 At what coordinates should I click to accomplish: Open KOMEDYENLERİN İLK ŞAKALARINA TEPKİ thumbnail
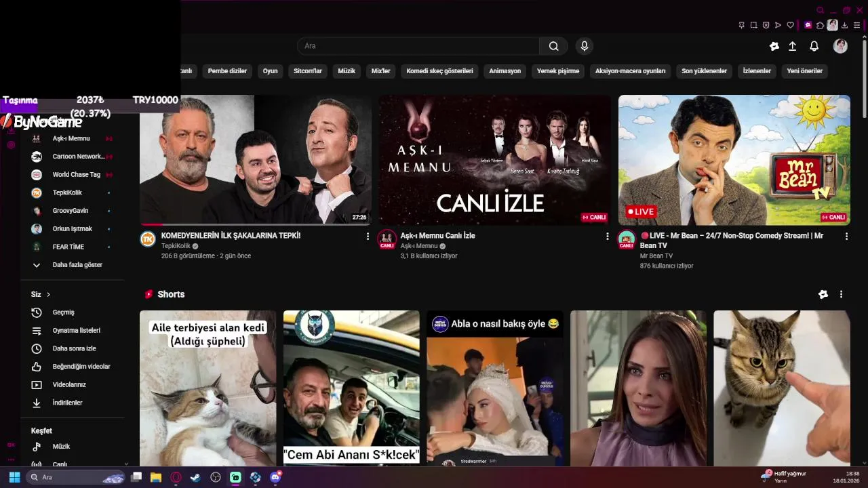click(x=256, y=160)
